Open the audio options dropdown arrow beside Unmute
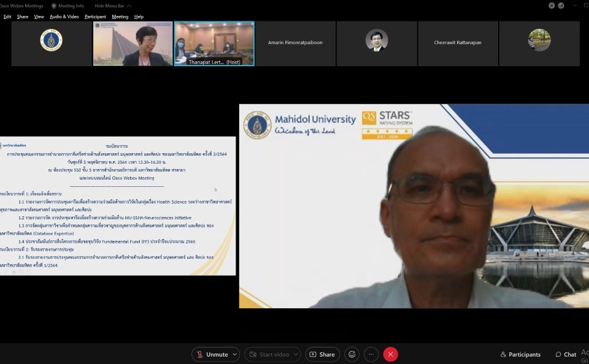 (235, 354)
